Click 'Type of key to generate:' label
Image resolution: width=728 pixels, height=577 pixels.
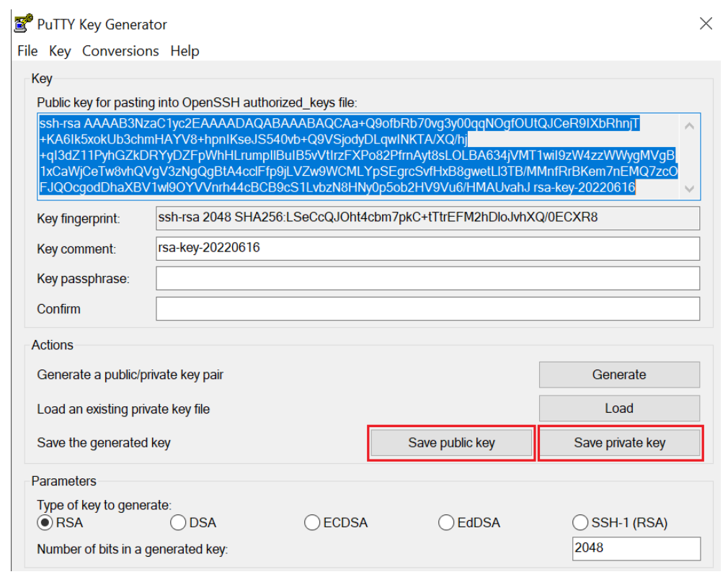[104, 505]
